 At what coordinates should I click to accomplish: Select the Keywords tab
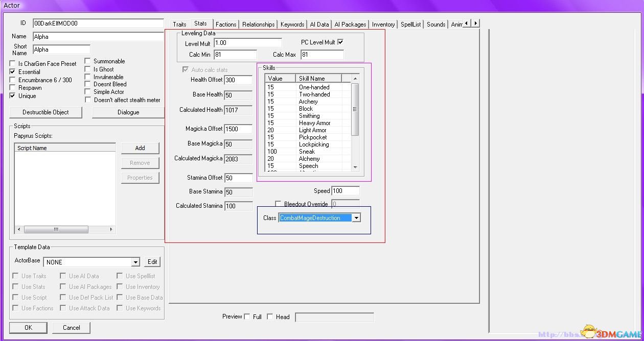[292, 24]
